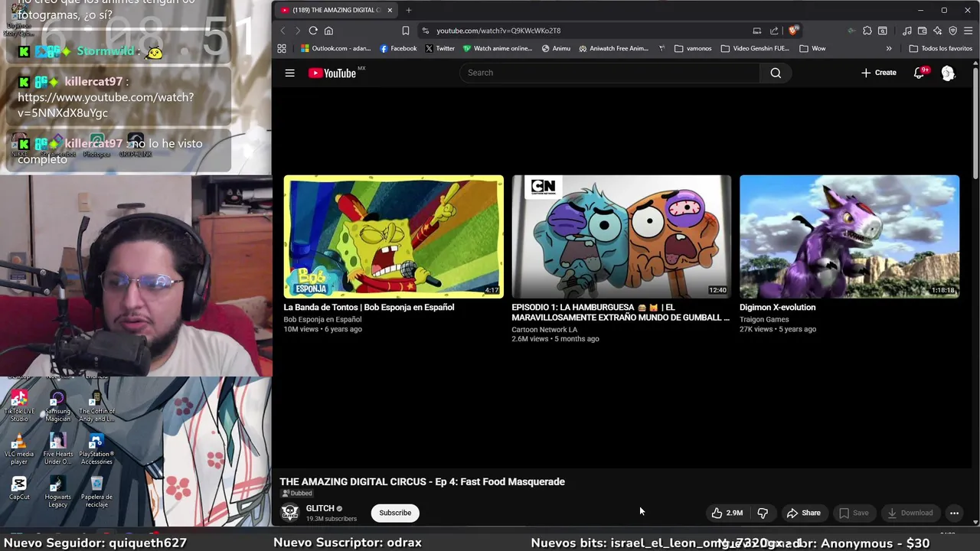Open Outlook.com bookmark
The height and width of the screenshot is (551, 980).
click(335, 48)
